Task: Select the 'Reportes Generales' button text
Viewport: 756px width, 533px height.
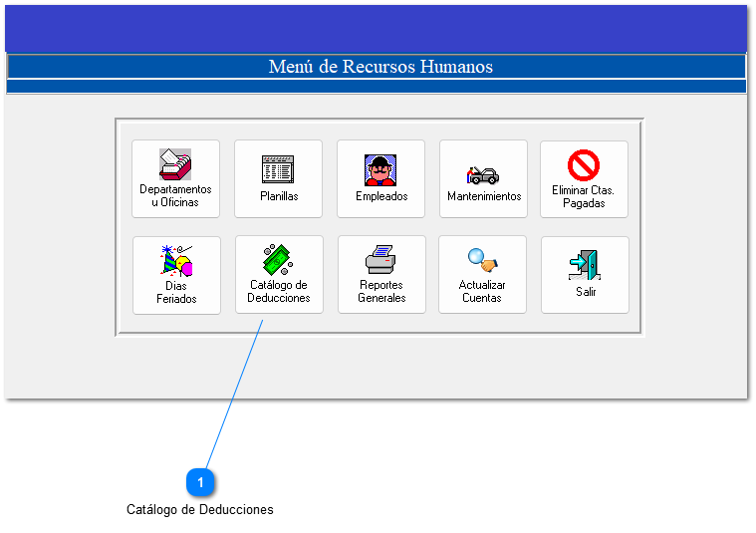Action: click(x=381, y=292)
